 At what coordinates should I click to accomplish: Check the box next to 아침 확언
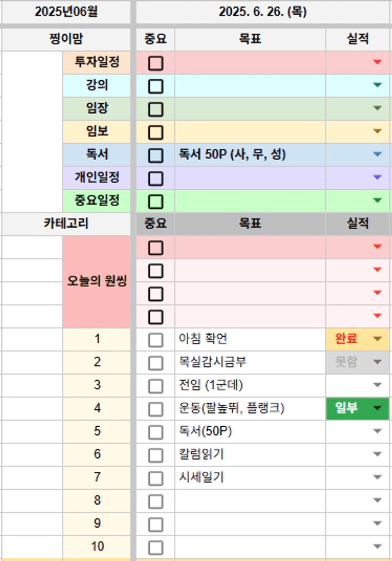tap(155, 340)
